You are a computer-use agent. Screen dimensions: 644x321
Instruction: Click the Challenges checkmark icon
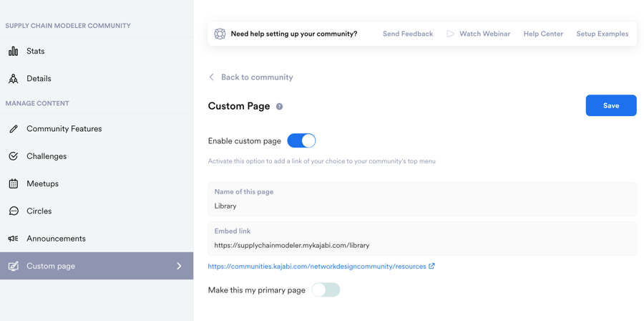pos(14,156)
